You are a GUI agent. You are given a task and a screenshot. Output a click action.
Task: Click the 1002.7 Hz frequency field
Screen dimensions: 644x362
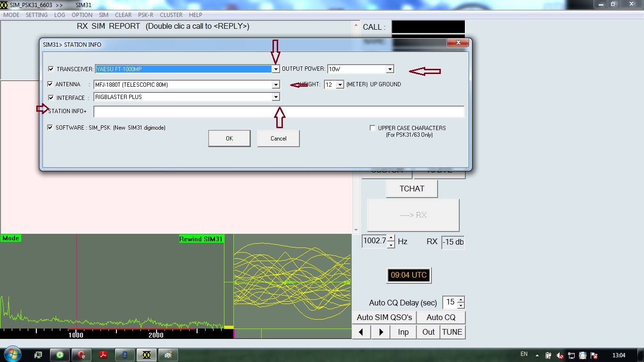point(374,241)
